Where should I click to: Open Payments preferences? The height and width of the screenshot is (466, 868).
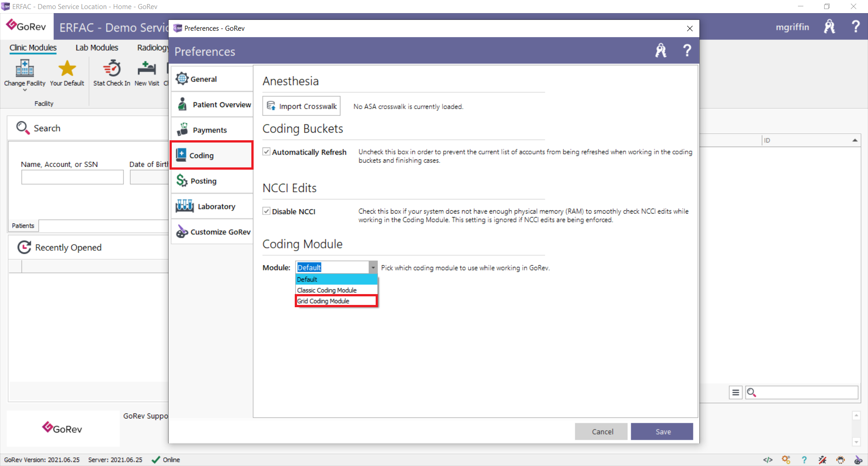coord(212,130)
